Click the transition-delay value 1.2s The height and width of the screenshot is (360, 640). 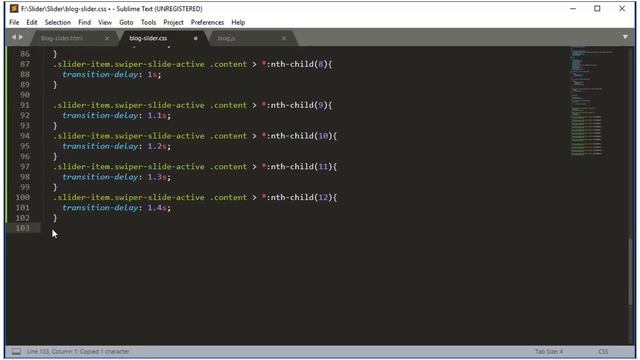pyautogui.click(x=157, y=146)
